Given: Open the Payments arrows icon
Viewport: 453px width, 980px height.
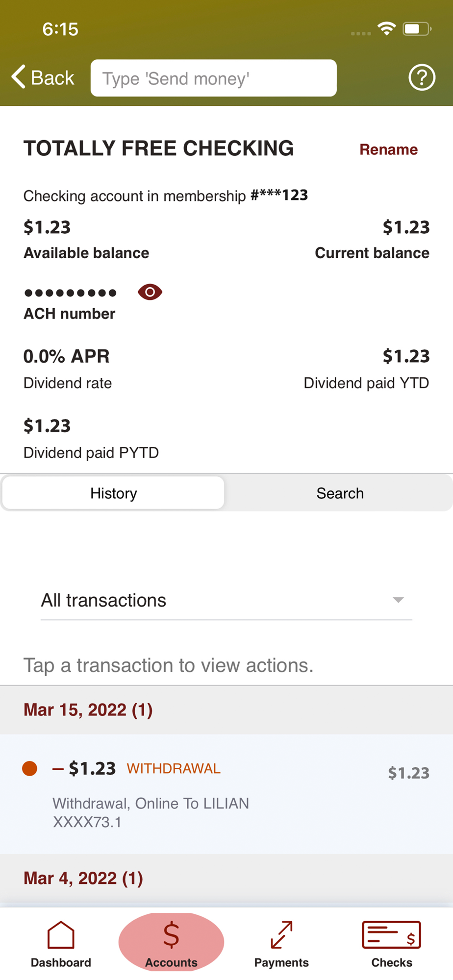Looking at the screenshot, I should click(x=281, y=935).
